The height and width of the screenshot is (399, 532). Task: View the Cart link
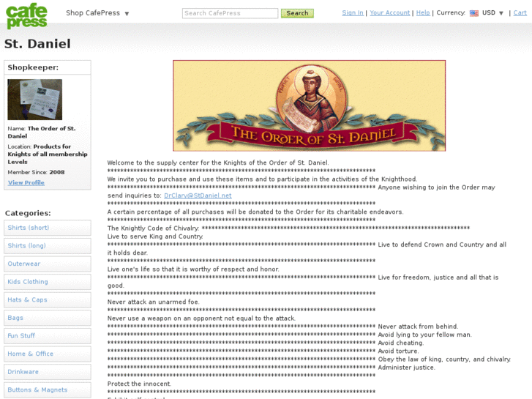click(x=520, y=12)
